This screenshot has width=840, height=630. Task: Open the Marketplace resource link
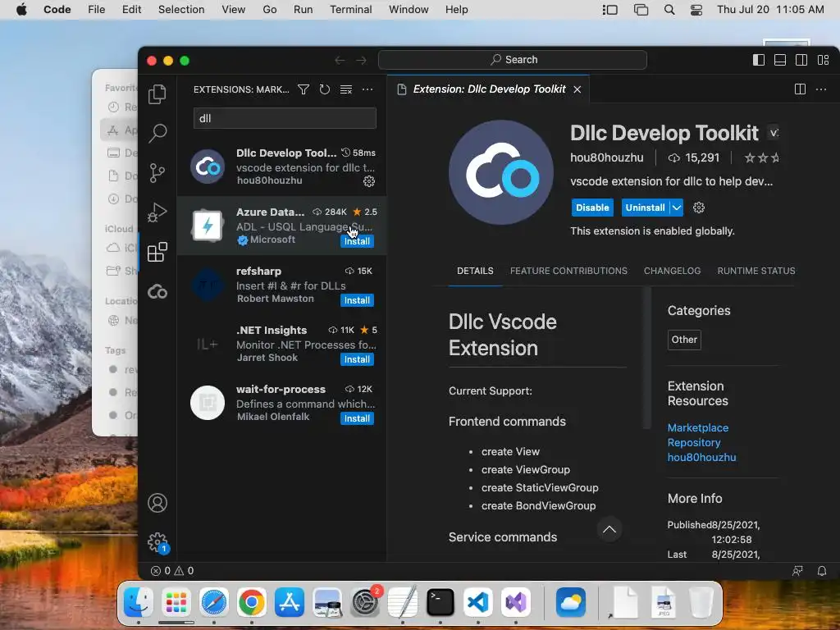pos(697,428)
